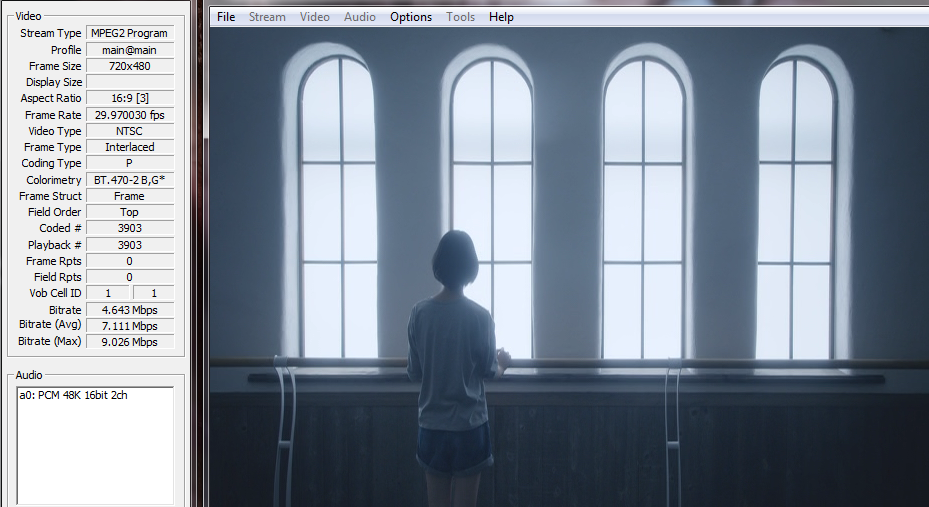Click the Bitrate (Avg) value '7.111 Mbps'
Image resolution: width=929 pixels, height=507 pixels.
click(130, 326)
